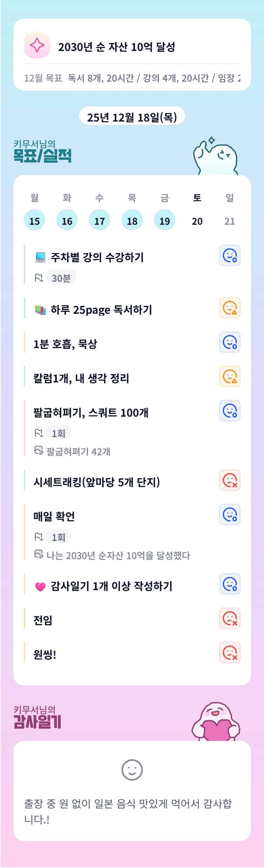Toggle status for 팔굽혀펴기, 스쿼트 100개
The image size is (264, 868).
(x=230, y=411)
